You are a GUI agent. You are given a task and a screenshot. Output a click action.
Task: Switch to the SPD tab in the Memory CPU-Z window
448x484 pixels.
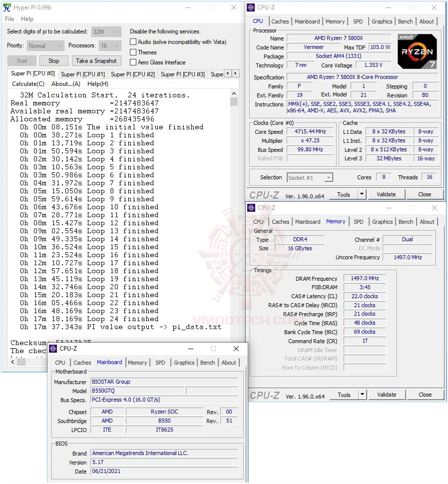(x=359, y=222)
